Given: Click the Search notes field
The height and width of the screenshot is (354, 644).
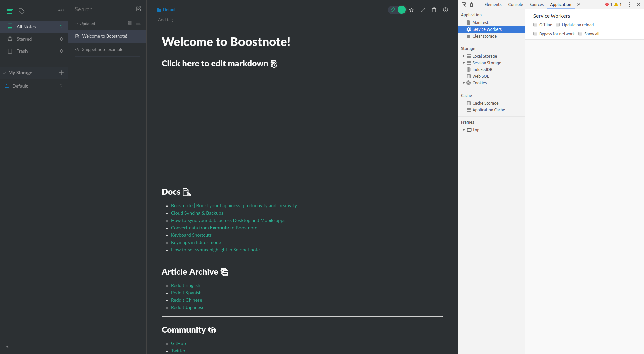Looking at the screenshot, I should (x=102, y=9).
